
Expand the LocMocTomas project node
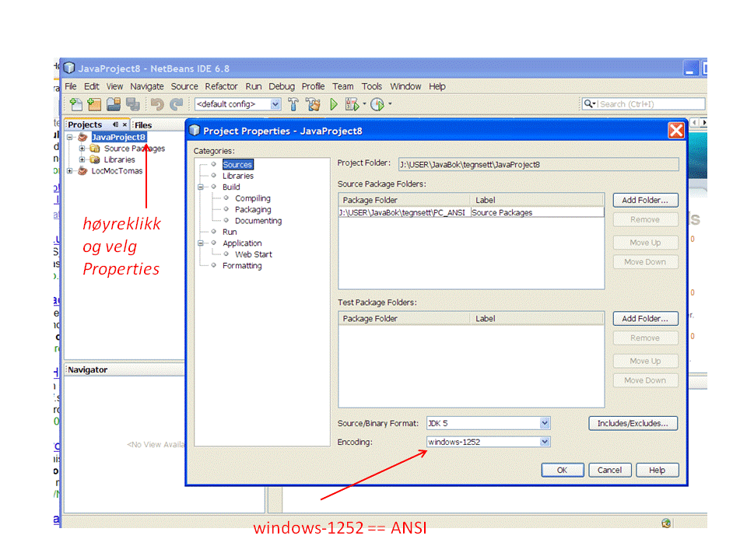point(69,170)
